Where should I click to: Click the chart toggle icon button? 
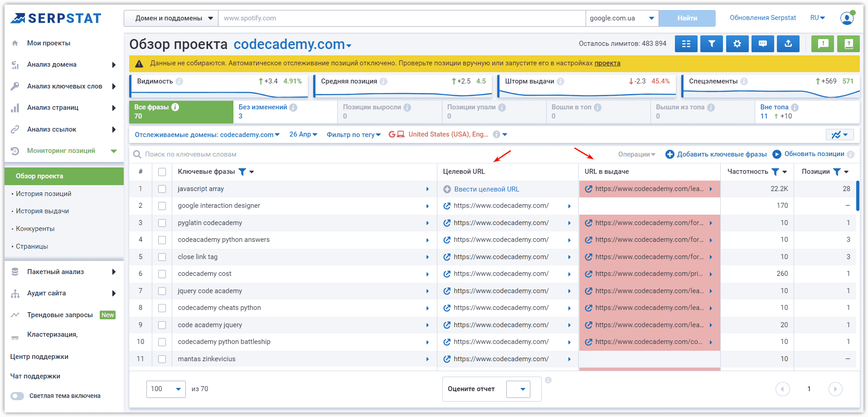click(840, 134)
